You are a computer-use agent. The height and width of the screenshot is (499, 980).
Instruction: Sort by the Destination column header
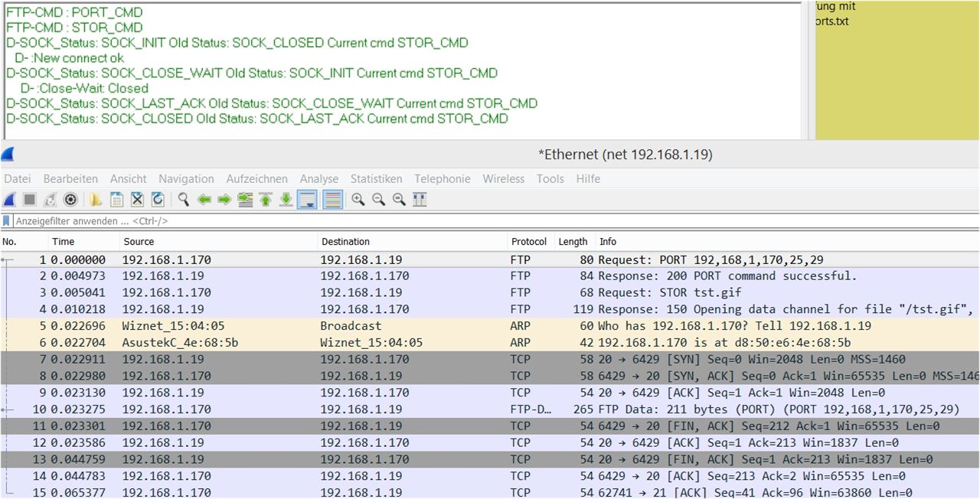pyautogui.click(x=413, y=241)
